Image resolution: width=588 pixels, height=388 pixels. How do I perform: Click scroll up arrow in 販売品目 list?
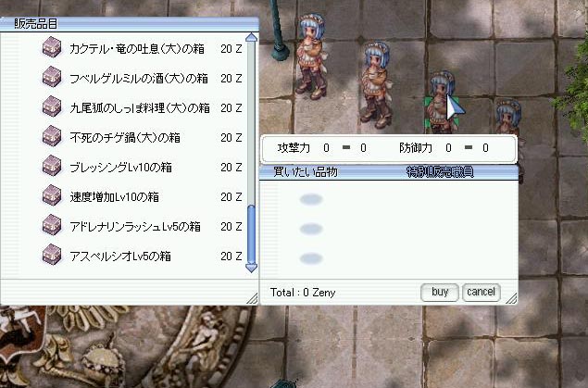251,37
